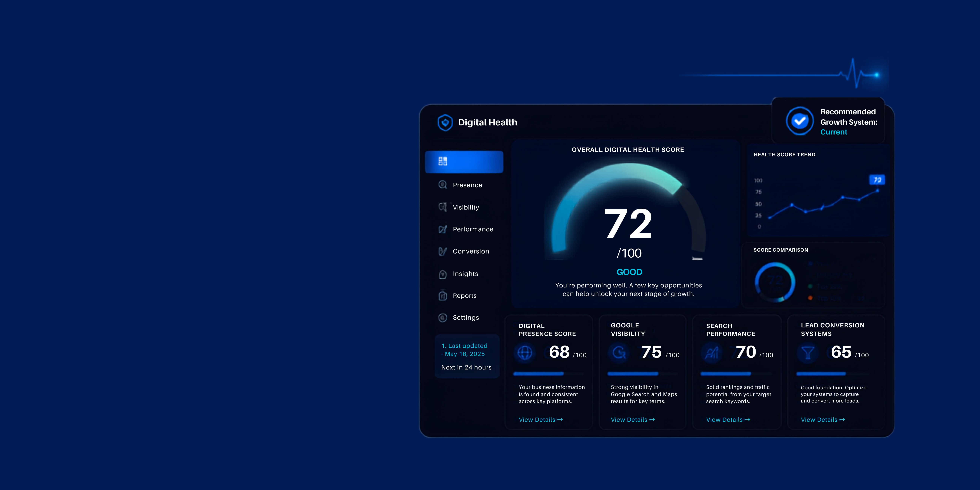Open the Reports menu item
The image size is (980, 490).
[465, 296]
